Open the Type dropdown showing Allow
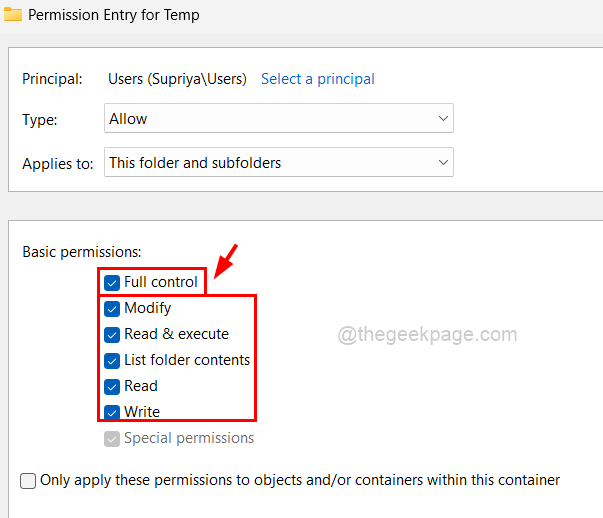Viewport: 603px width, 518px height. click(x=278, y=119)
